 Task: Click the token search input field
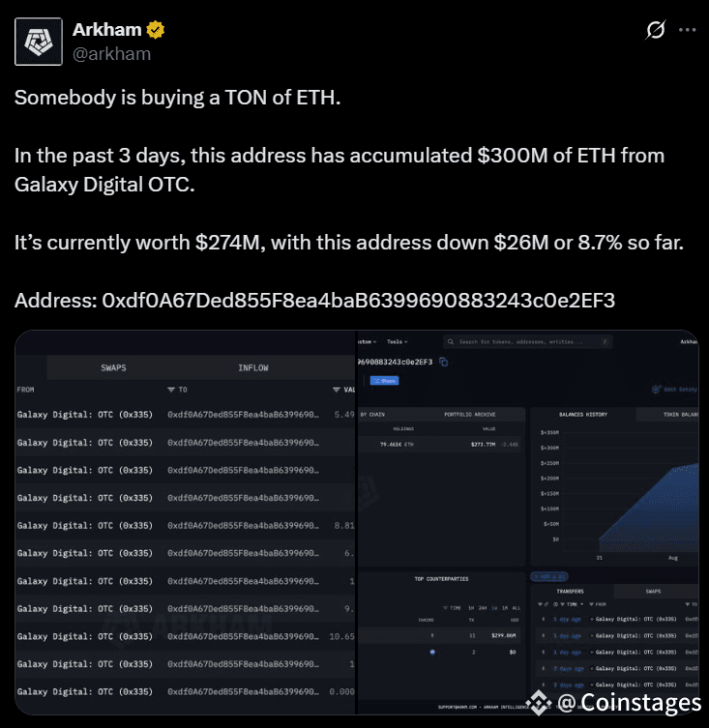(527, 341)
